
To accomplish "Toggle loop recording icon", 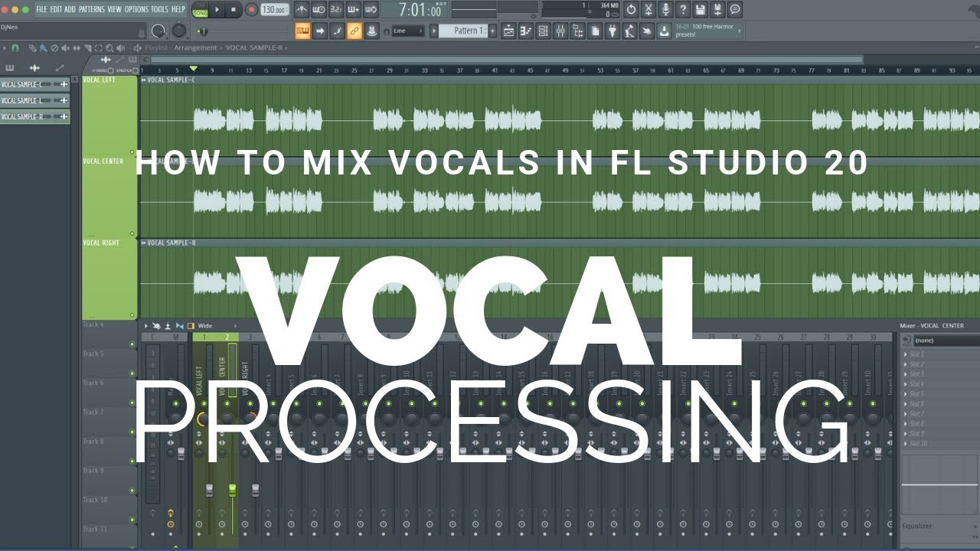I will pos(371,10).
